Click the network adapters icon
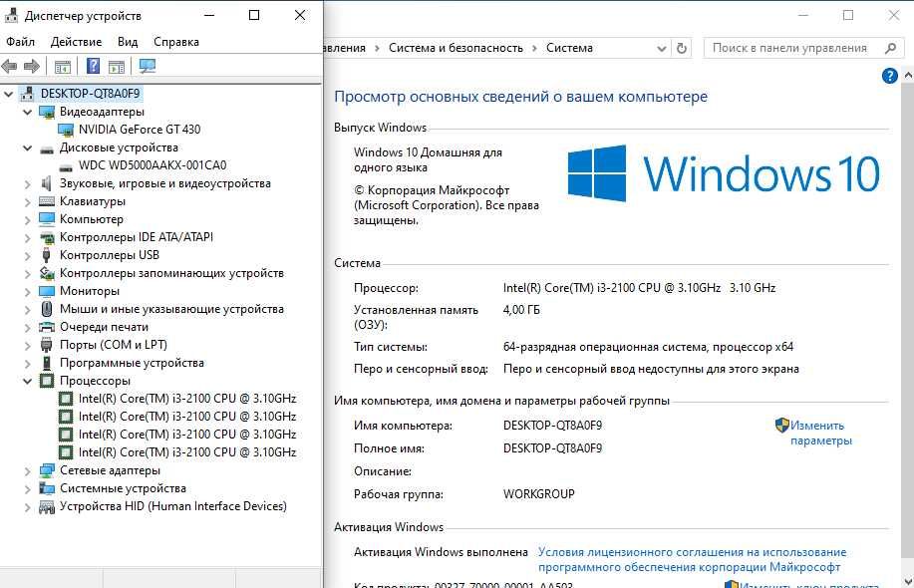Screen dimensions: 914x588 point(47,470)
